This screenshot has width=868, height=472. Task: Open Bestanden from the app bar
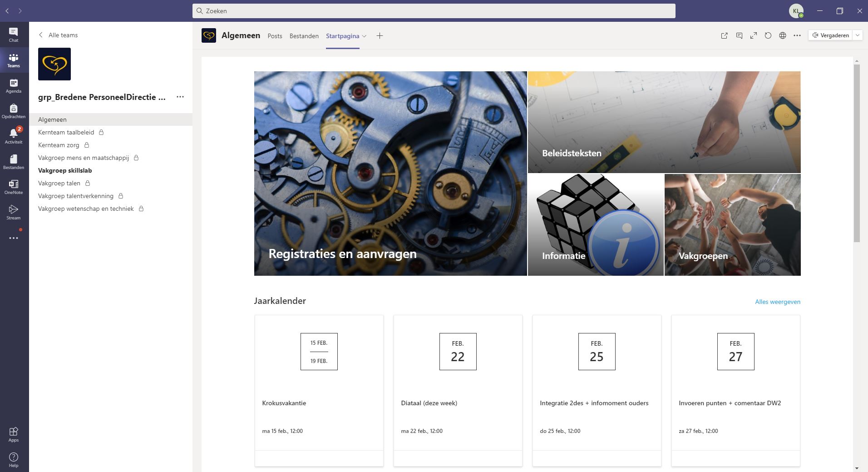pyautogui.click(x=14, y=162)
